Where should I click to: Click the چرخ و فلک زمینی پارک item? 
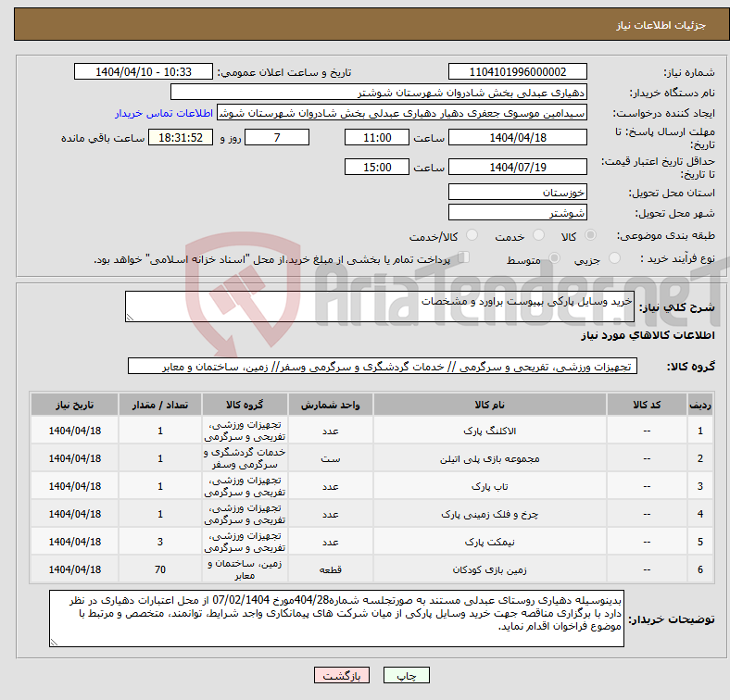(x=489, y=514)
